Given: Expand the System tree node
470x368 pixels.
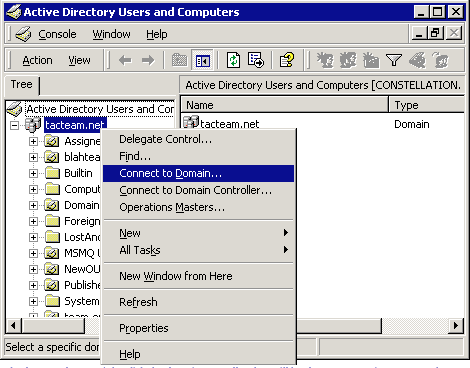Looking at the screenshot, I should 33,301.
